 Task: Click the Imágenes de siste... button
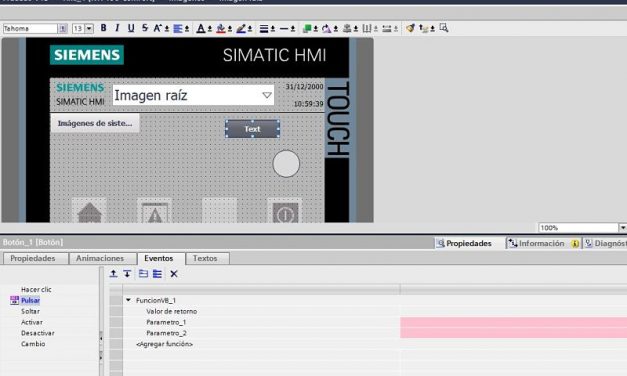pyautogui.click(x=95, y=123)
